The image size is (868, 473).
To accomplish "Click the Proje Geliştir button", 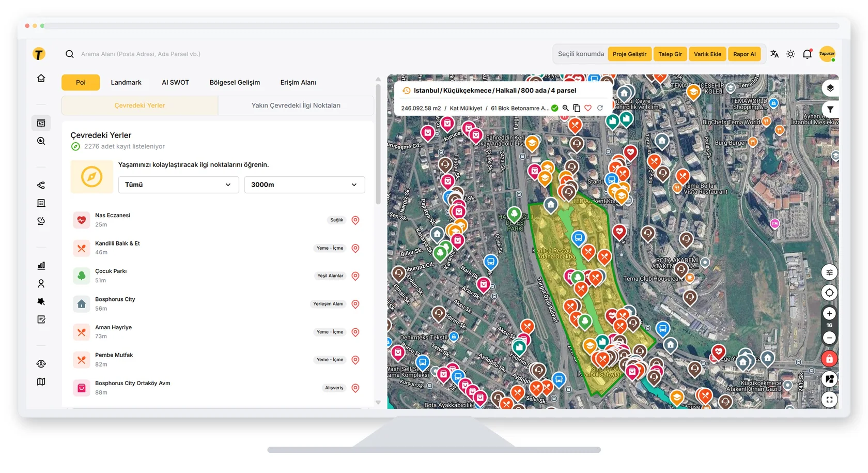I will click(629, 54).
